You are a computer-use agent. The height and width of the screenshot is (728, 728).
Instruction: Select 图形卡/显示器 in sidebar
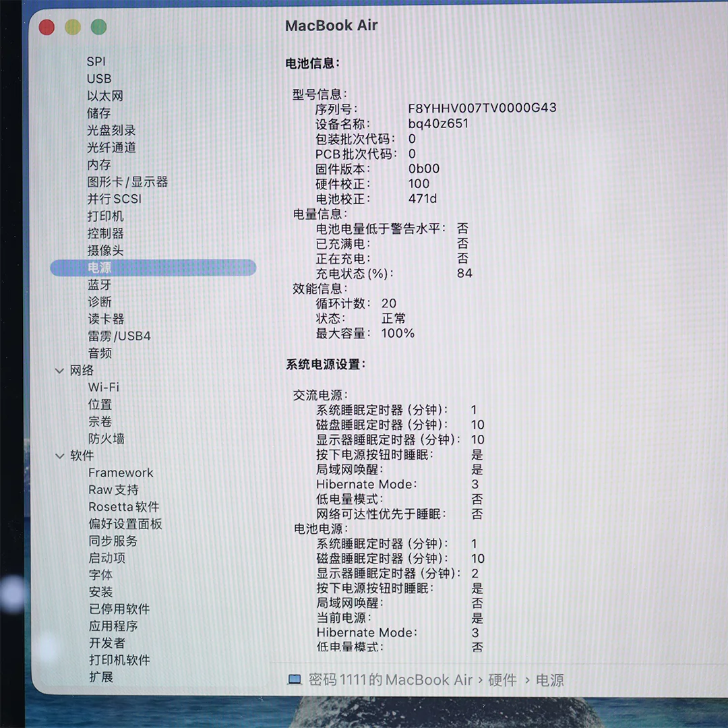point(127,182)
